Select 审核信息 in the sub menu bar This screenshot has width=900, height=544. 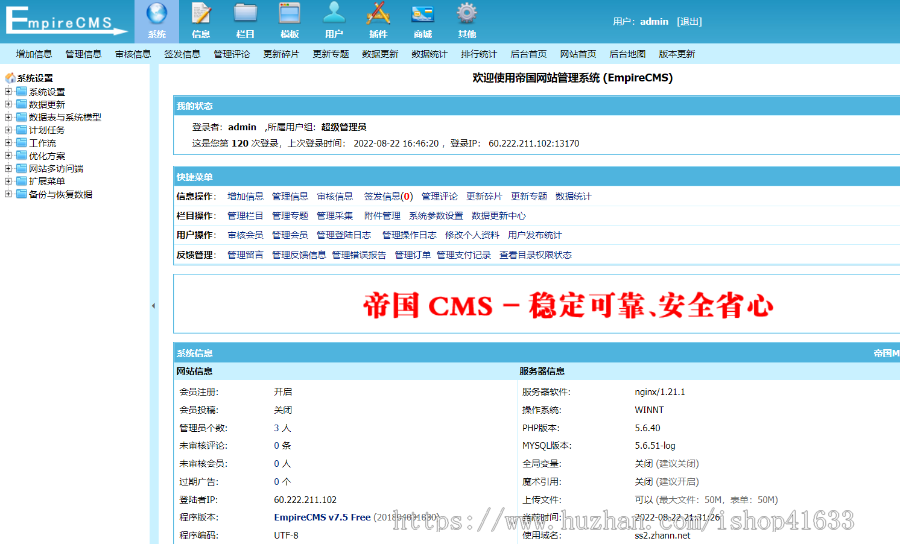(x=133, y=54)
